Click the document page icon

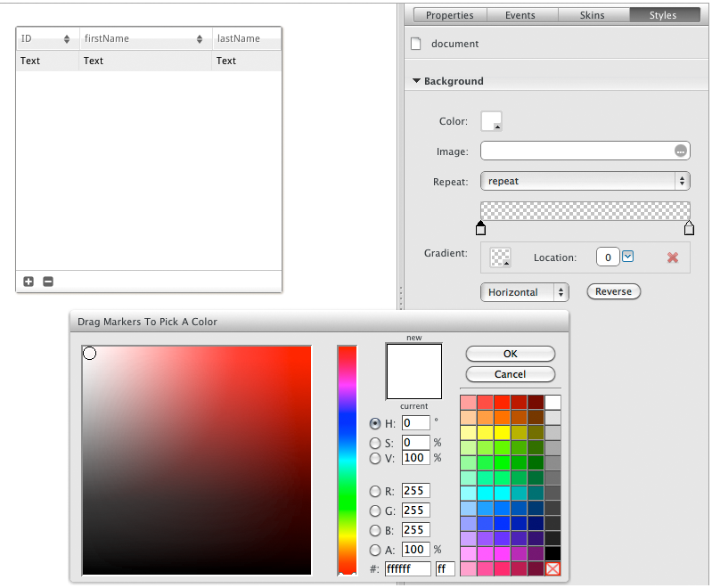pyautogui.click(x=414, y=44)
